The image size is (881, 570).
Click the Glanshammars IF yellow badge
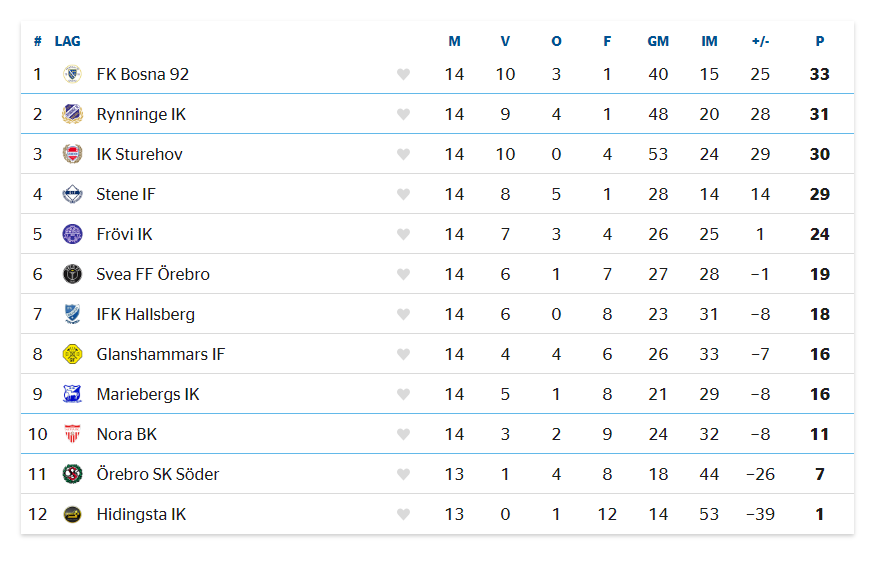click(72, 354)
